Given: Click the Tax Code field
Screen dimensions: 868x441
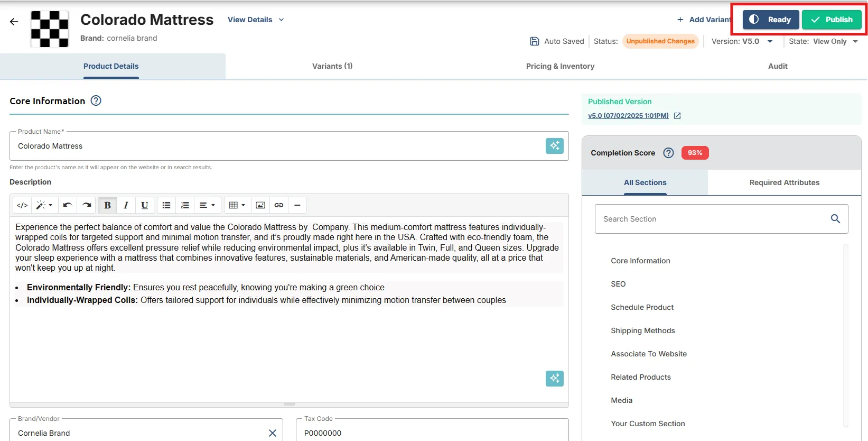Looking at the screenshot, I should tap(432, 430).
